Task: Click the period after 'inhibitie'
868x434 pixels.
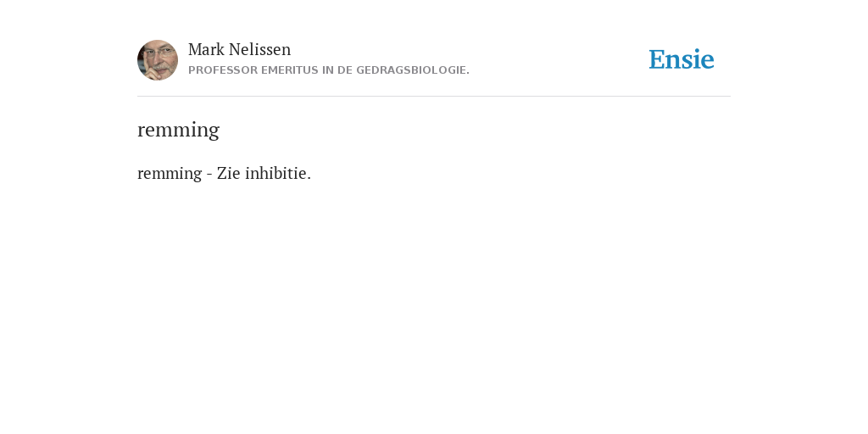Action: point(309,178)
